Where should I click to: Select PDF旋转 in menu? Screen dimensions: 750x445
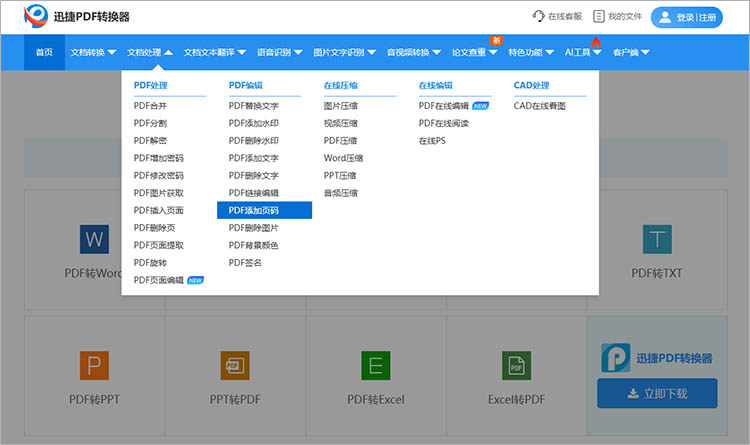(150, 263)
